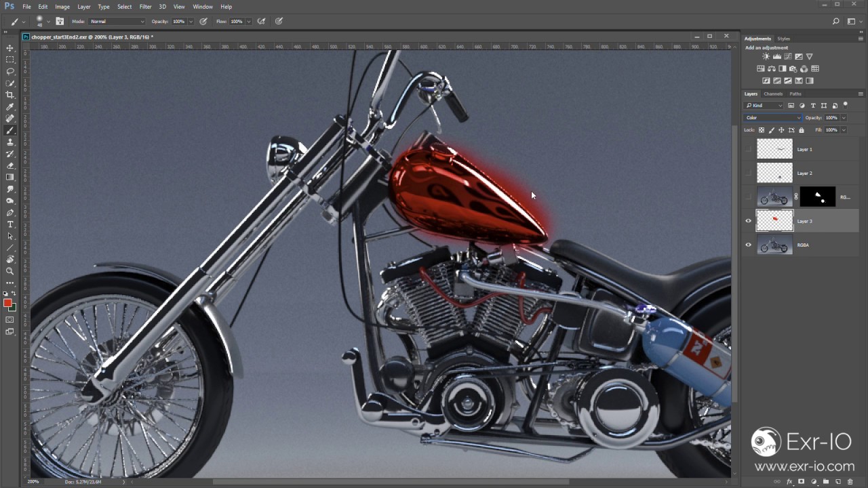This screenshot has width=868, height=488.
Task: Switch to the Paths tab
Action: pyautogui.click(x=795, y=94)
